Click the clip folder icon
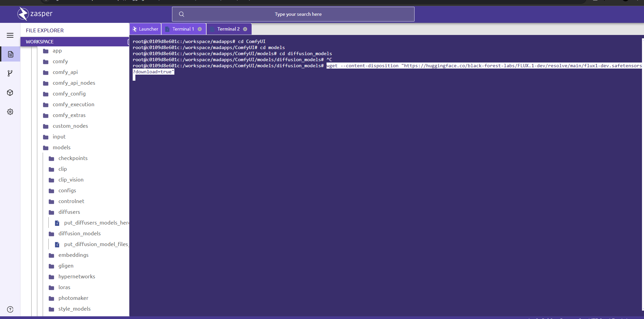This screenshot has height=319, width=644. (51, 169)
